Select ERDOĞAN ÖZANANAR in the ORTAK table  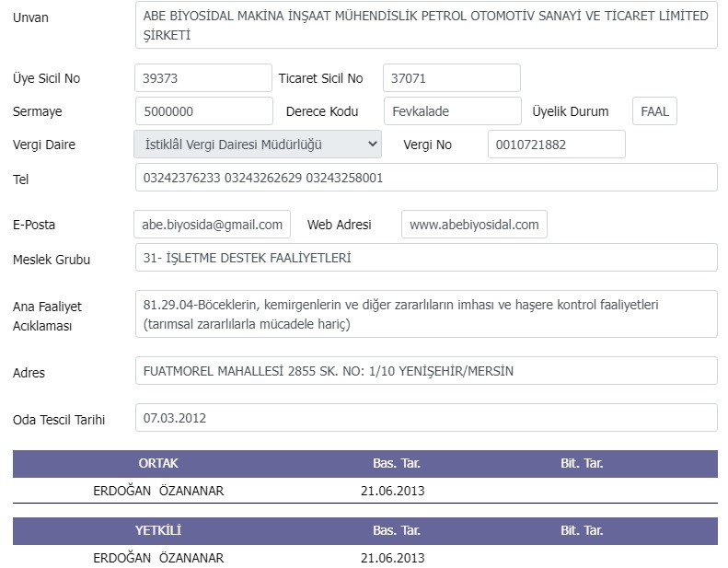pyautogui.click(x=158, y=491)
